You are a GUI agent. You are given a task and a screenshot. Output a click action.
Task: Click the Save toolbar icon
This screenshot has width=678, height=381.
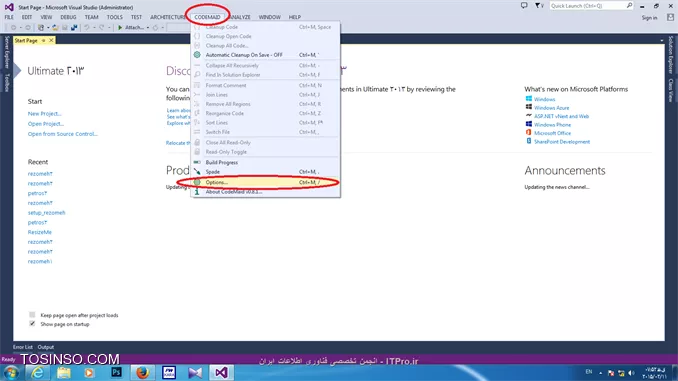point(64,28)
